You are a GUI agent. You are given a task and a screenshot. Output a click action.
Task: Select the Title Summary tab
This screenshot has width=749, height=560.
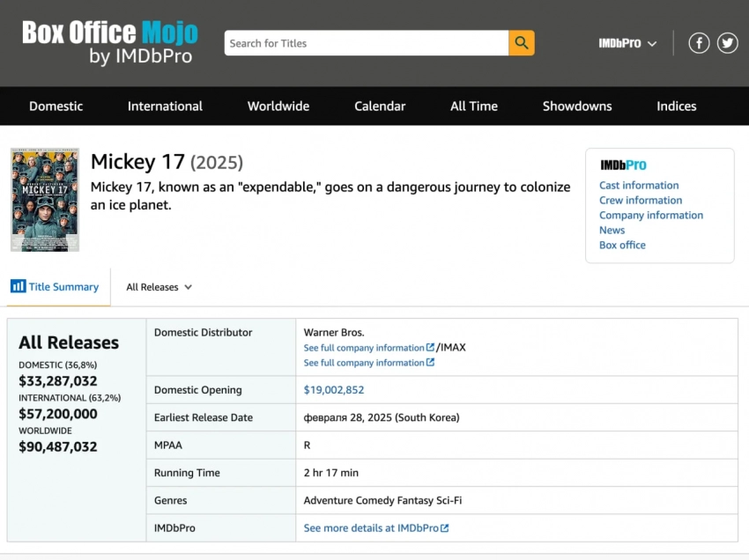coord(56,287)
